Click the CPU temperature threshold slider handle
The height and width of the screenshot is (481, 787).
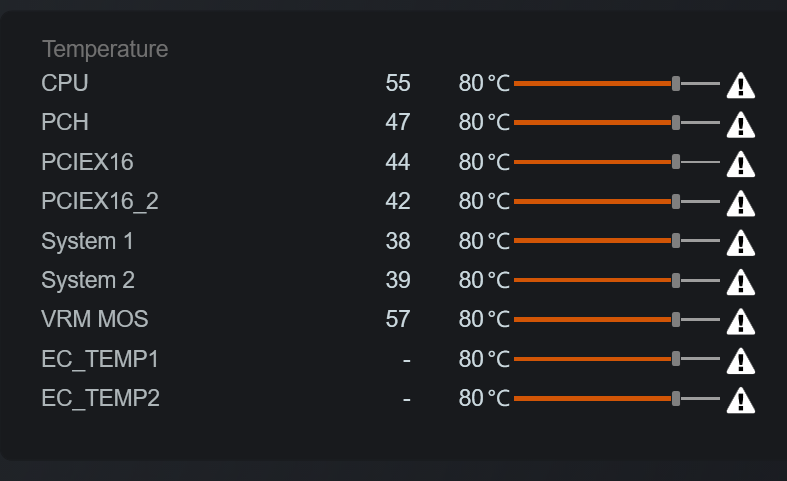tap(676, 83)
